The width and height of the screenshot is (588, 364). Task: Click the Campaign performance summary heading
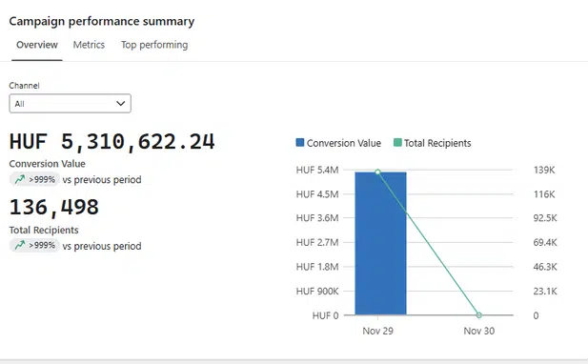(x=102, y=21)
